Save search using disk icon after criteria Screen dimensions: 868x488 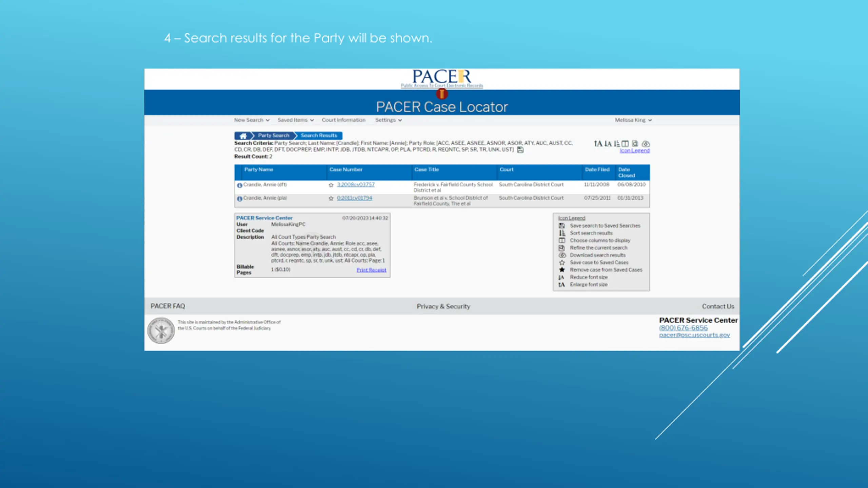coord(520,150)
